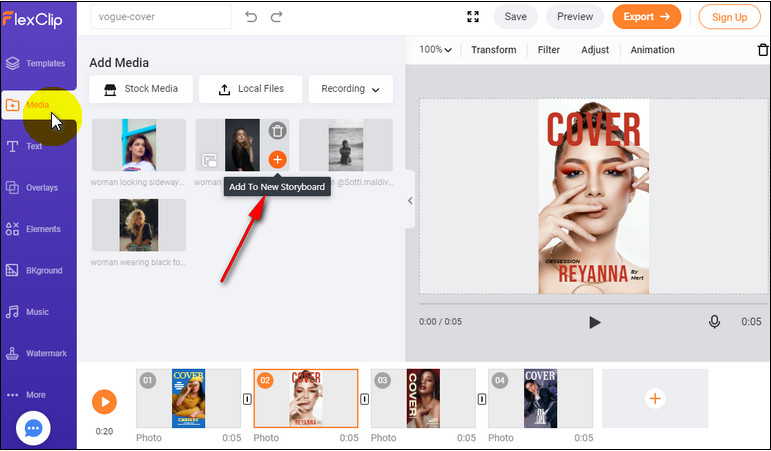
Task: Click the Add Media heading
Action: pyautogui.click(x=119, y=63)
